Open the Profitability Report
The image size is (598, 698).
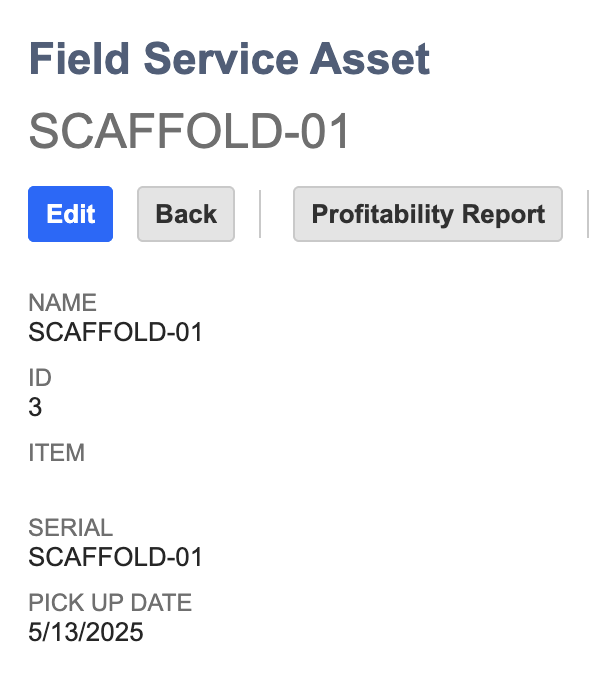[x=428, y=214]
